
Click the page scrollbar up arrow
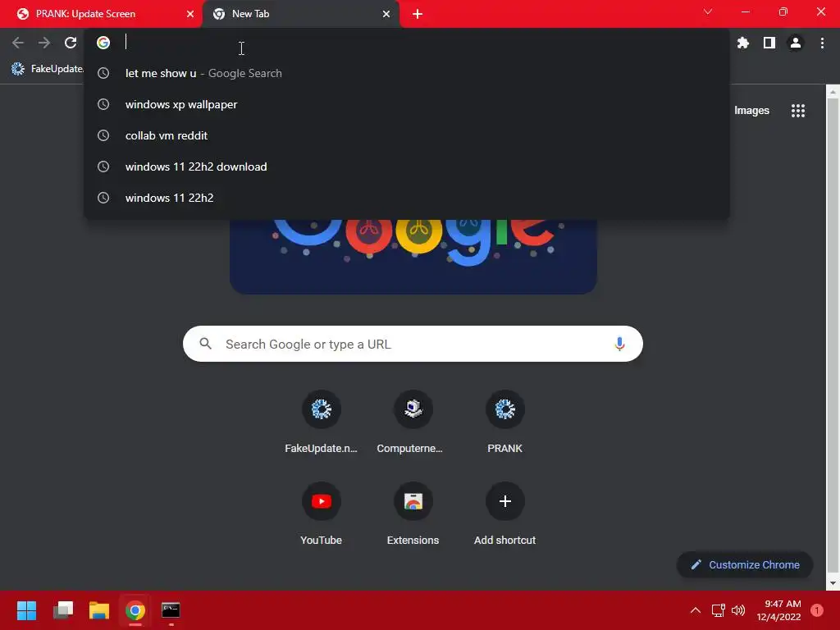(833, 92)
